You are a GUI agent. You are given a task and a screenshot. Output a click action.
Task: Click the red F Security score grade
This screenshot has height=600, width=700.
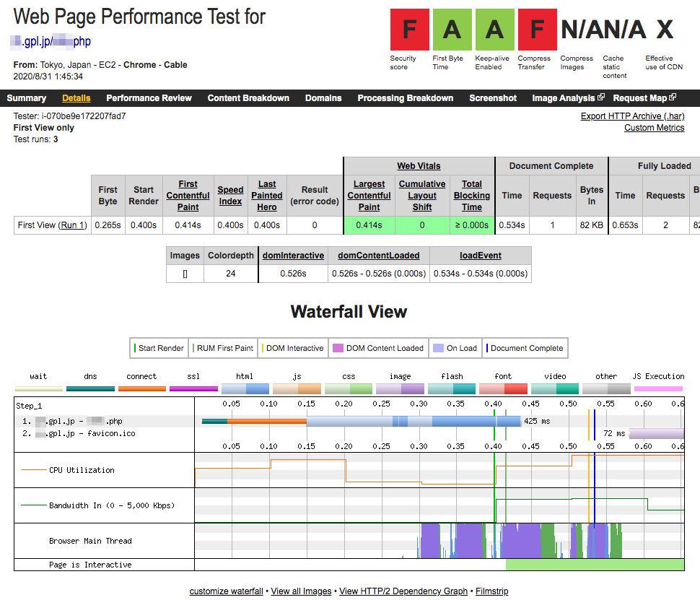[x=409, y=30]
